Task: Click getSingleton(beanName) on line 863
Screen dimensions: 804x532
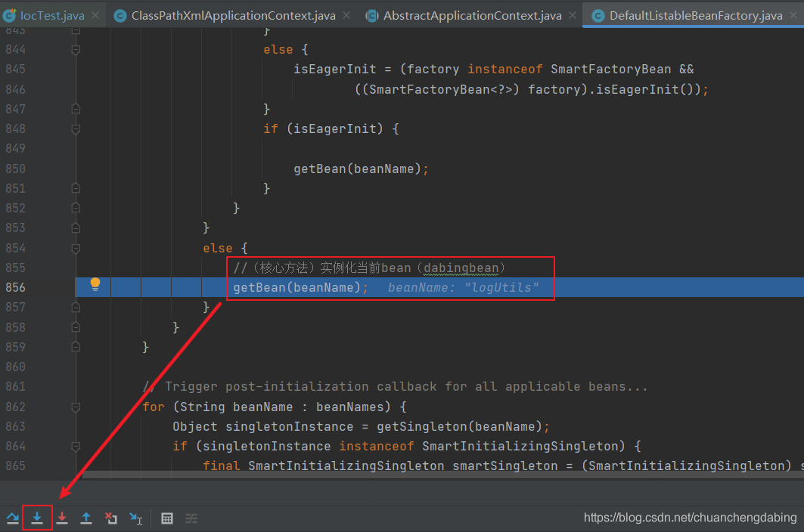Action: 459,426
